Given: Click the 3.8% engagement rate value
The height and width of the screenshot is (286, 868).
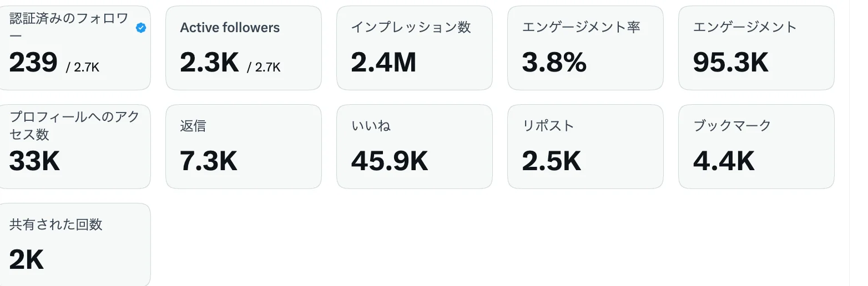Looking at the screenshot, I should click(x=554, y=63).
